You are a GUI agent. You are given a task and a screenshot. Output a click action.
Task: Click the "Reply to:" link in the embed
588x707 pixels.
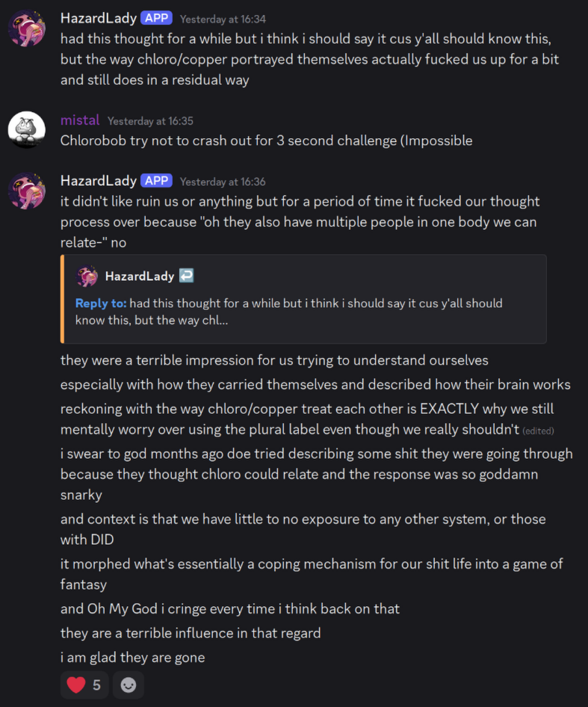point(101,303)
